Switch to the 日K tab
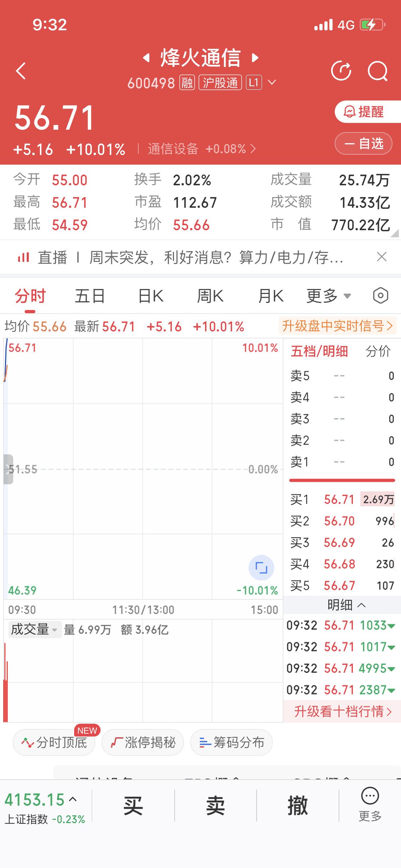 pos(151,296)
